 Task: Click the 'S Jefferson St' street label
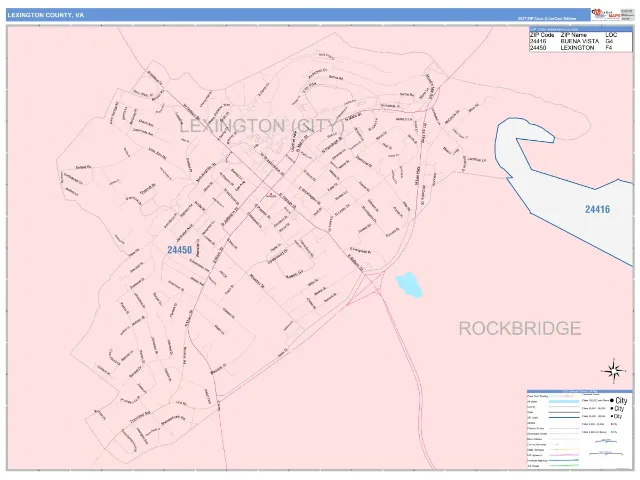point(229,216)
